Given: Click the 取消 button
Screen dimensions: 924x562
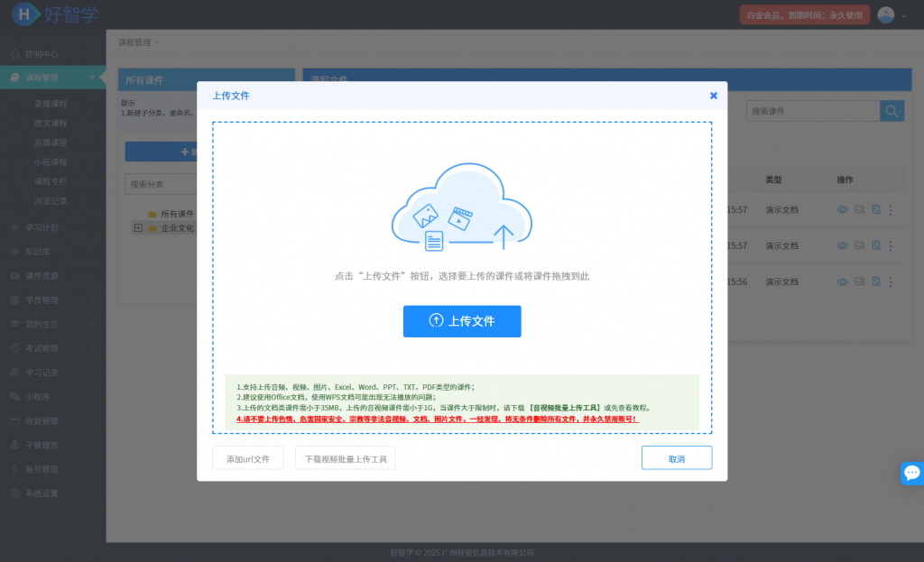Looking at the screenshot, I should 676,458.
